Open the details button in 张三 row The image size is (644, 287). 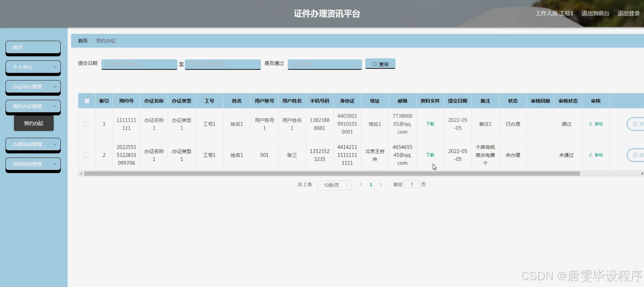[636, 155]
